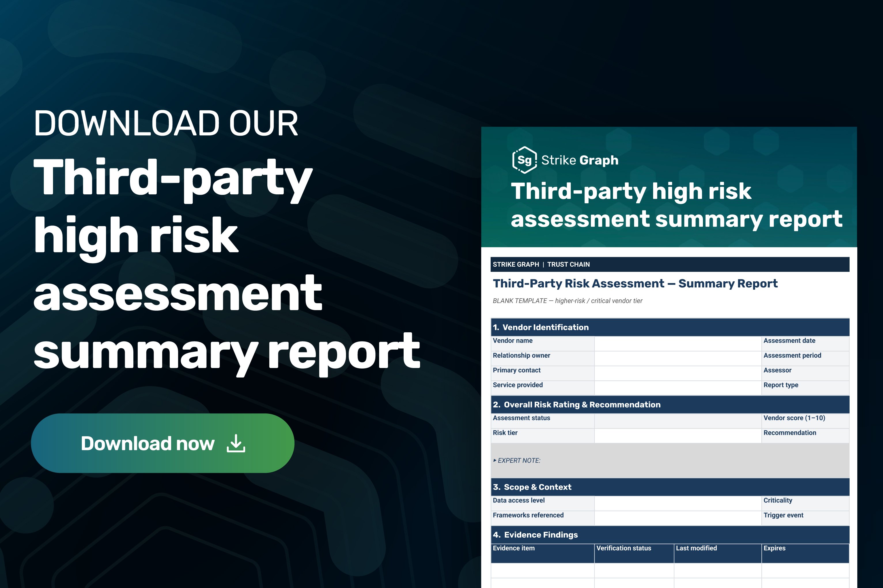The width and height of the screenshot is (883, 588).
Task: Click the BLANK TEMPLATE subtitle line
Action: tap(568, 301)
